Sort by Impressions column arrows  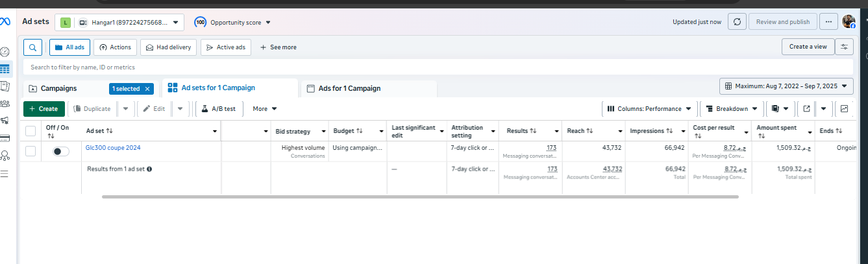coord(669,131)
